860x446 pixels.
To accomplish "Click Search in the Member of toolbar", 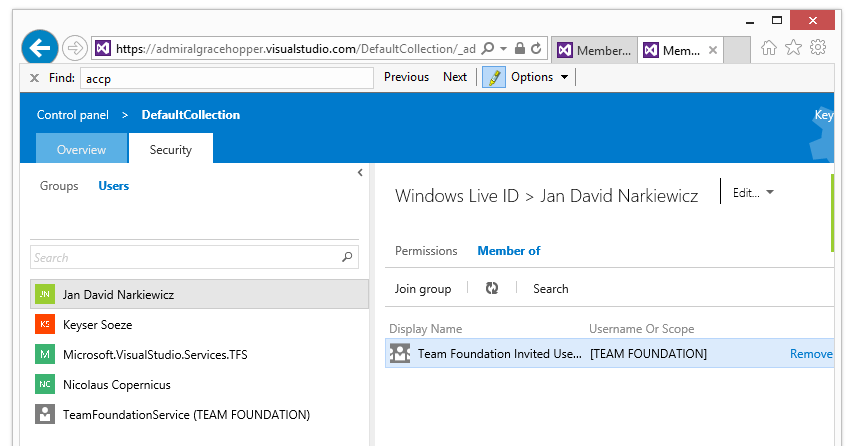I will click(x=551, y=289).
